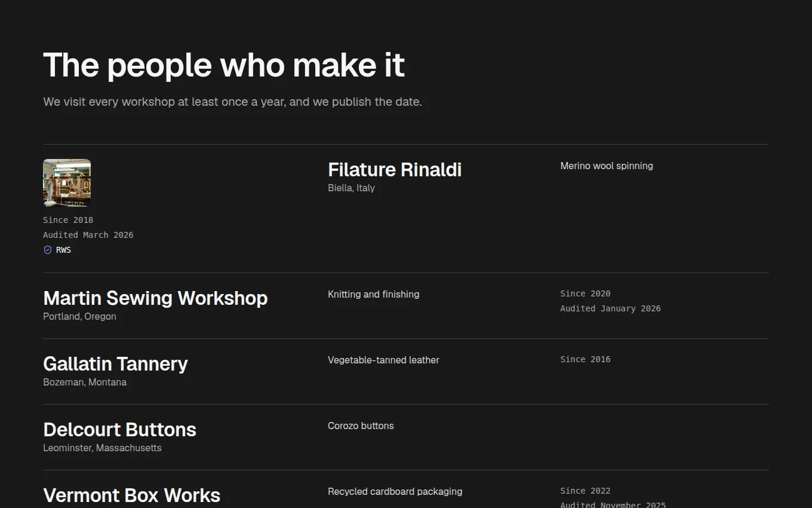Select the "Corozo buttons" description text

pyautogui.click(x=361, y=426)
